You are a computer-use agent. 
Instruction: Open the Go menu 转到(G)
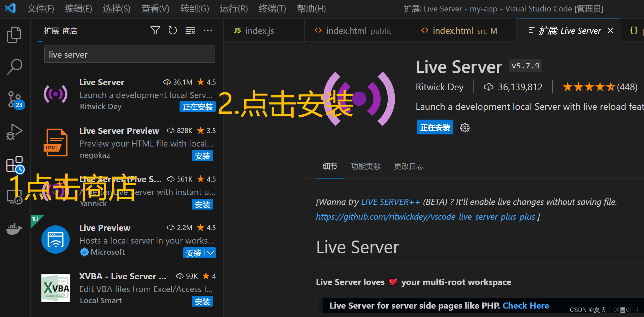[x=195, y=8]
